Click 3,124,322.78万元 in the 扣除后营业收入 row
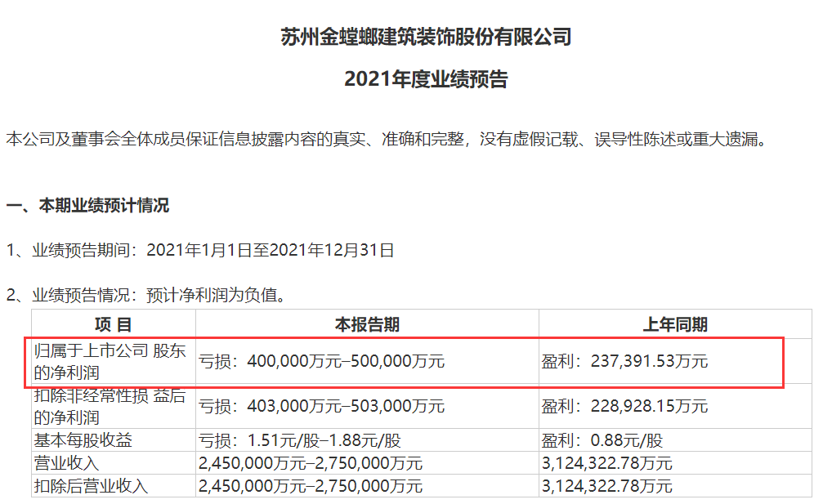The height and width of the screenshot is (504, 832). pos(607,486)
